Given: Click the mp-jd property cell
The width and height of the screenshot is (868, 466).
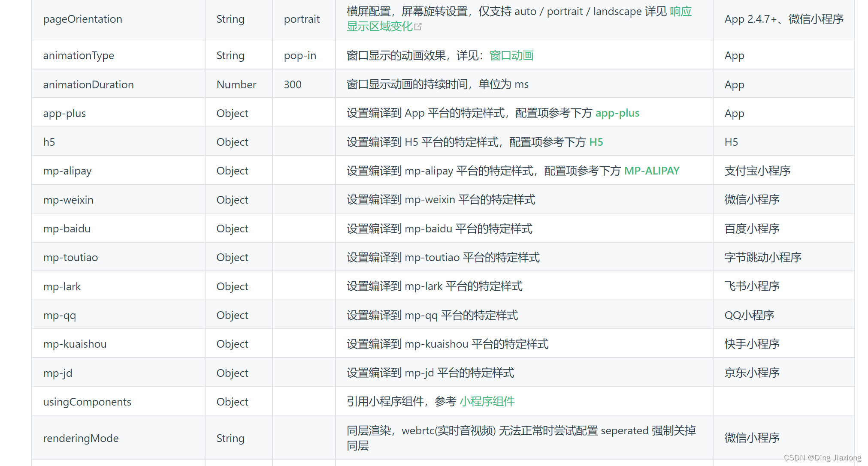Looking at the screenshot, I should (x=118, y=373).
